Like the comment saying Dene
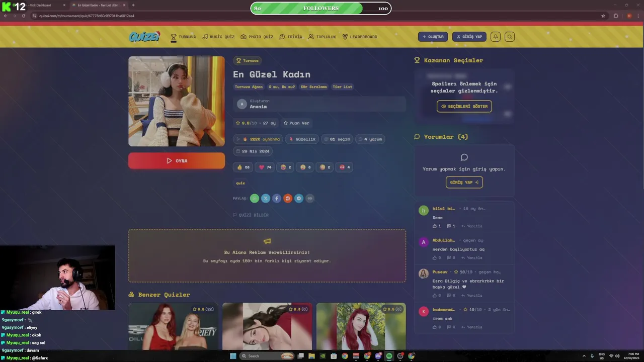Image resolution: width=644 pixels, height=362 pixels. [x=437, y=226]
